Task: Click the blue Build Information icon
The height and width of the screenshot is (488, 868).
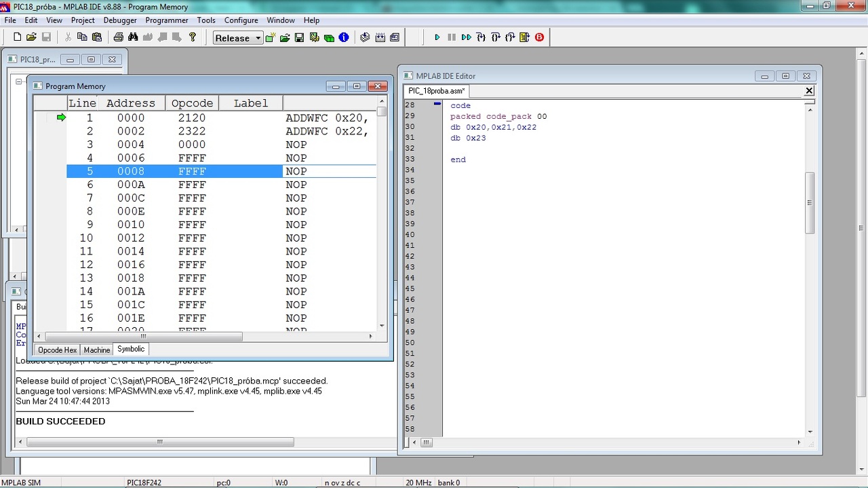Action: [x=344, y=37]
